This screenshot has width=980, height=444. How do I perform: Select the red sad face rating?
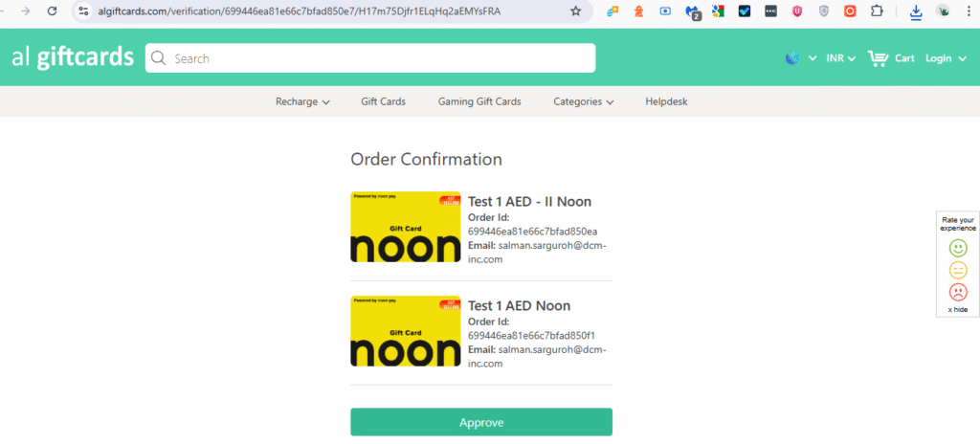[x=957, y=292]
